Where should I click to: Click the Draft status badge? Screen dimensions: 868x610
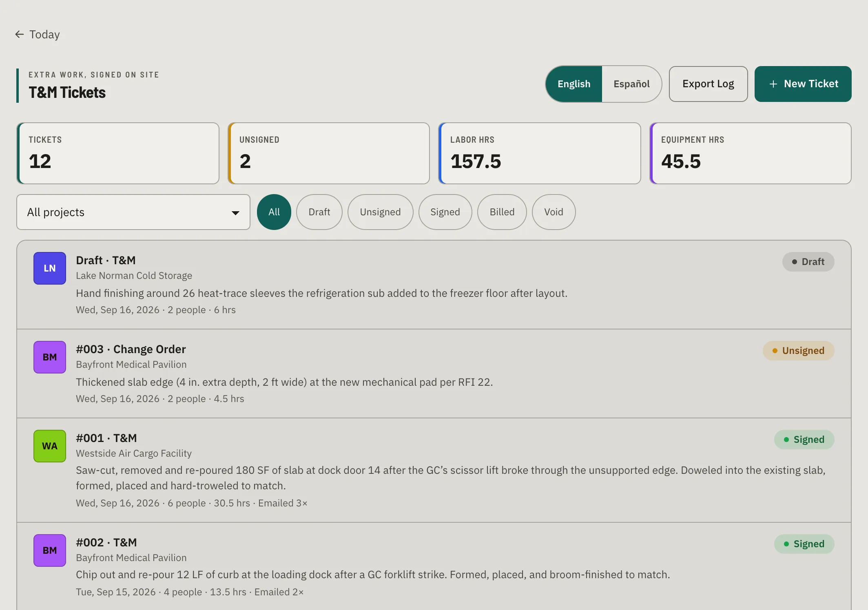[x=808, y=262]
